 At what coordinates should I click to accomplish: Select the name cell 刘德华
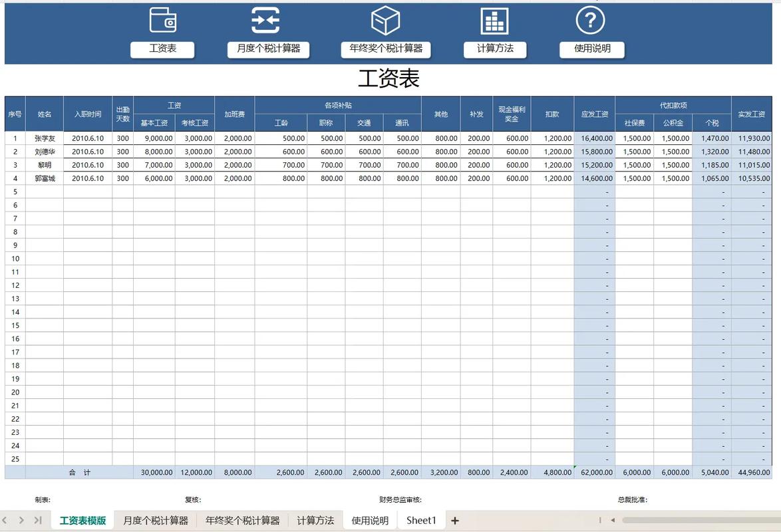pos(45,152)
